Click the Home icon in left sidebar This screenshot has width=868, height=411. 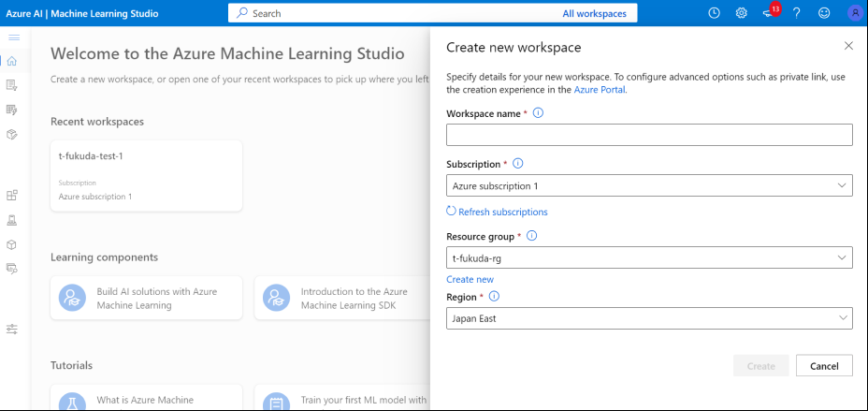tap(12, 61)
